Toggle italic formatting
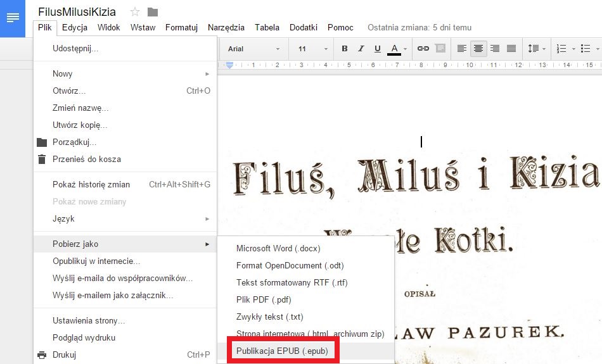 [x=361, y=49]
